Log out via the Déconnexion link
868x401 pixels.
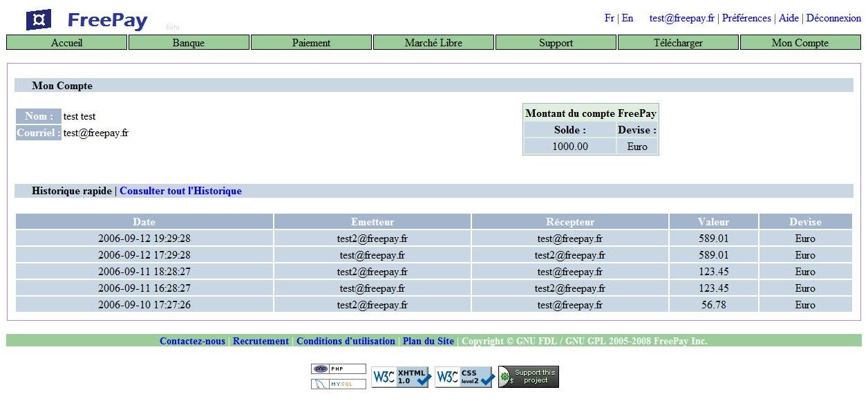(x=833, y=19)
